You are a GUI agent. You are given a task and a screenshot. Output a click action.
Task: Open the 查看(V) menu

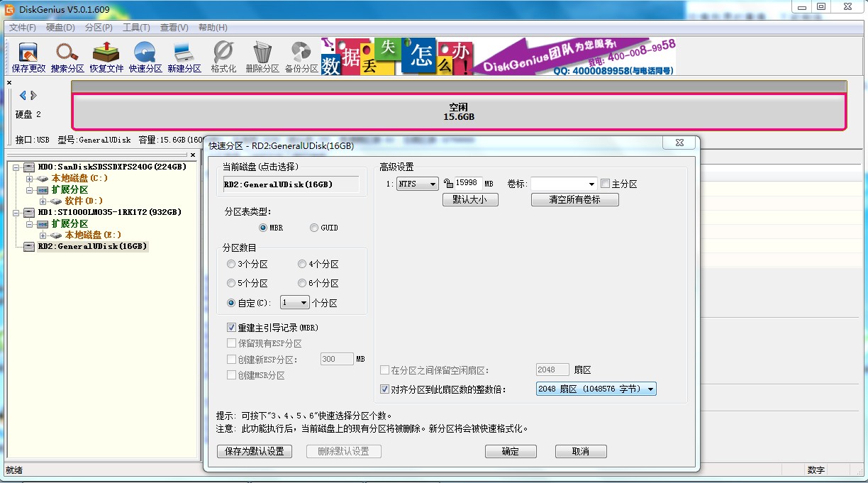point(174,28)
